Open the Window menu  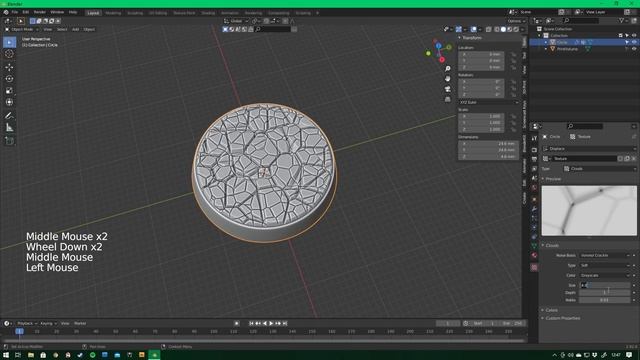click(57, 13)
